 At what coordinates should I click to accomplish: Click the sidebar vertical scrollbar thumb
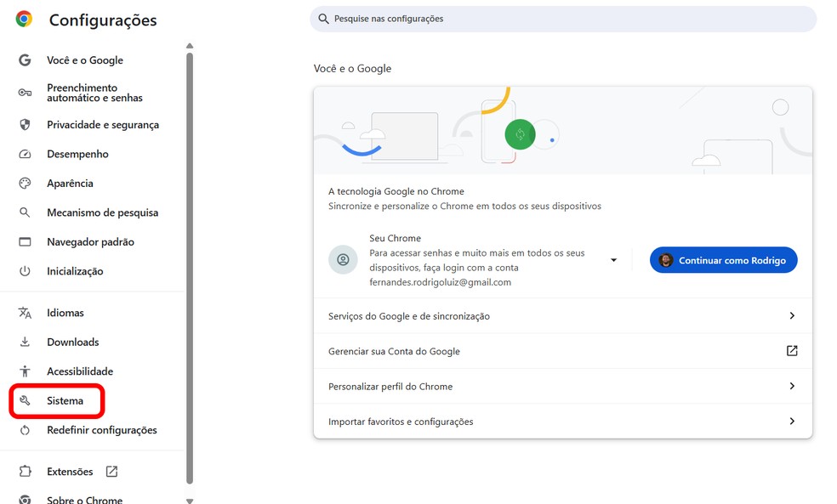coord(190,269)
